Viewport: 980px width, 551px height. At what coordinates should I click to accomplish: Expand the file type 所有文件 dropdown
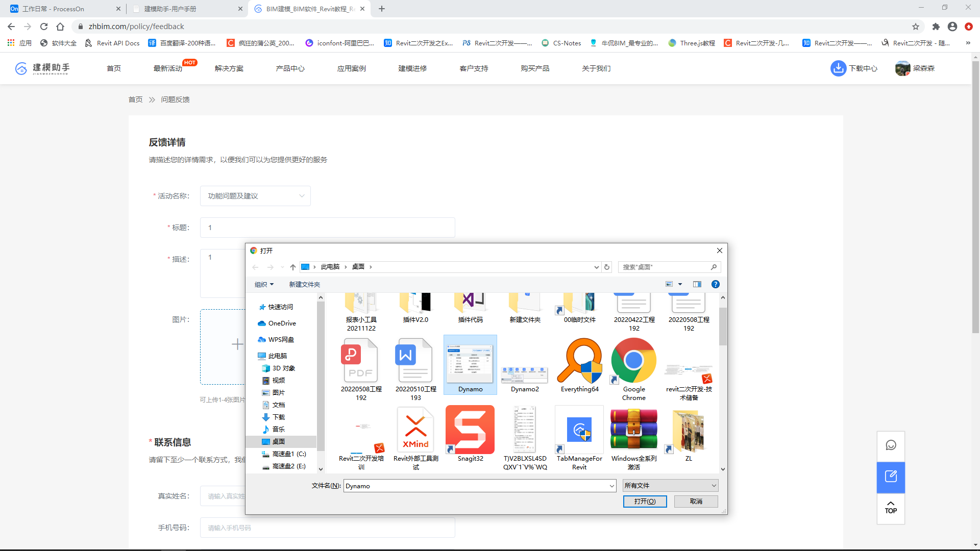670,486
